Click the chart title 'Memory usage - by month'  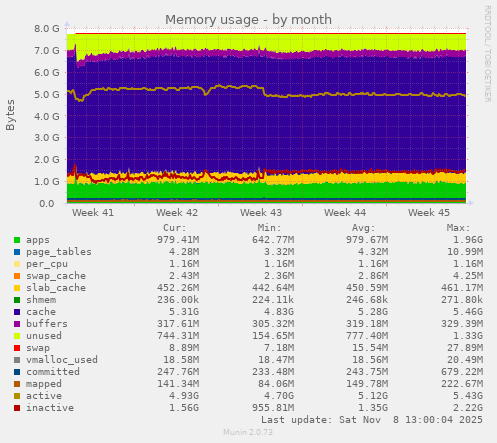click(248, 20)
